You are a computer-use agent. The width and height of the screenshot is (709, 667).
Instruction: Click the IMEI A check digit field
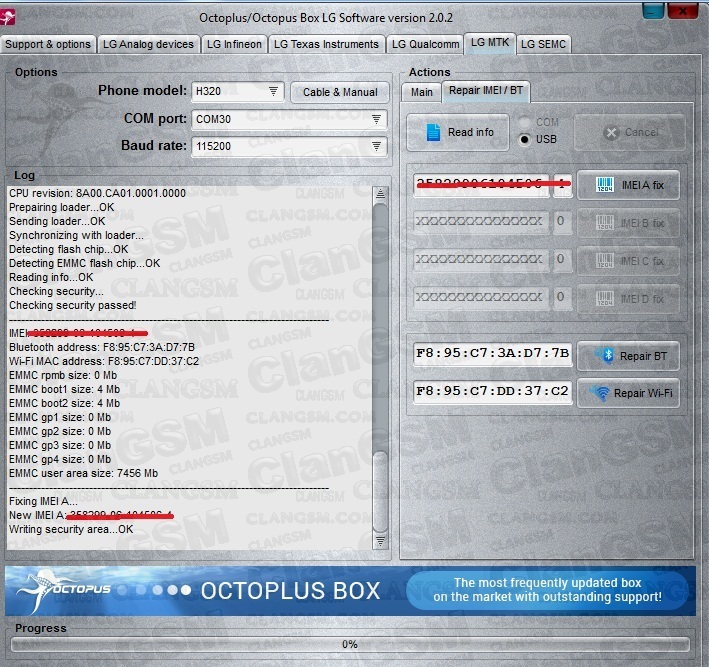point(562,184)
